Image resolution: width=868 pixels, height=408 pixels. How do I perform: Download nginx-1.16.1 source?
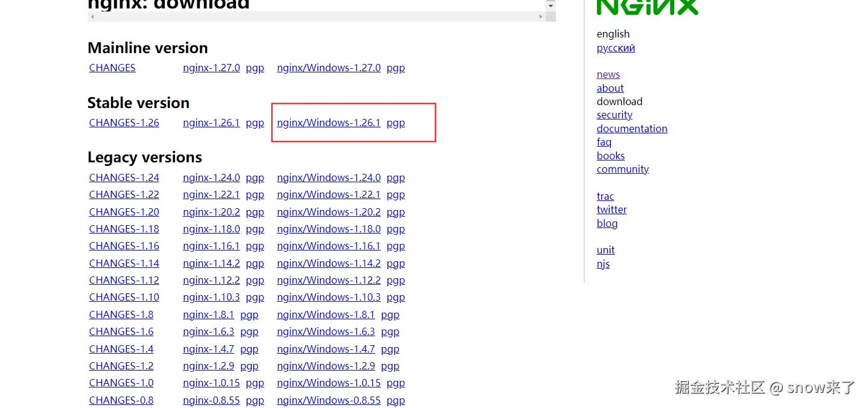click(x=211, y=246)
